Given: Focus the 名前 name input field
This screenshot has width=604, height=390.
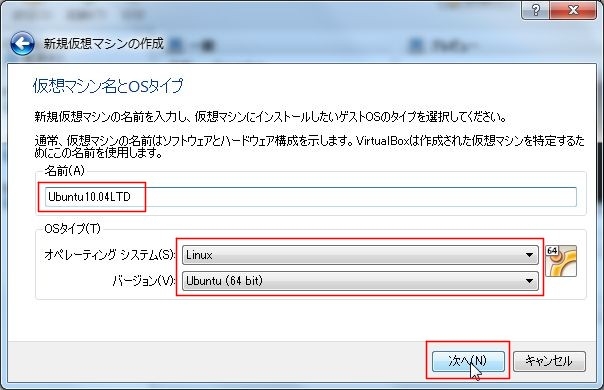Looking at the screenshot, I should tap(310, 197).
